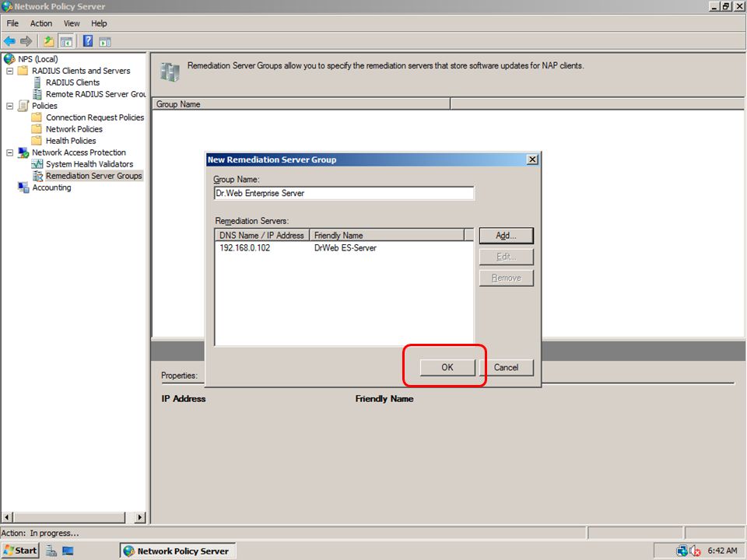
Task: Open the Help question mark toolbar icon
Action: pyautogui.click(x=88, y=41)
